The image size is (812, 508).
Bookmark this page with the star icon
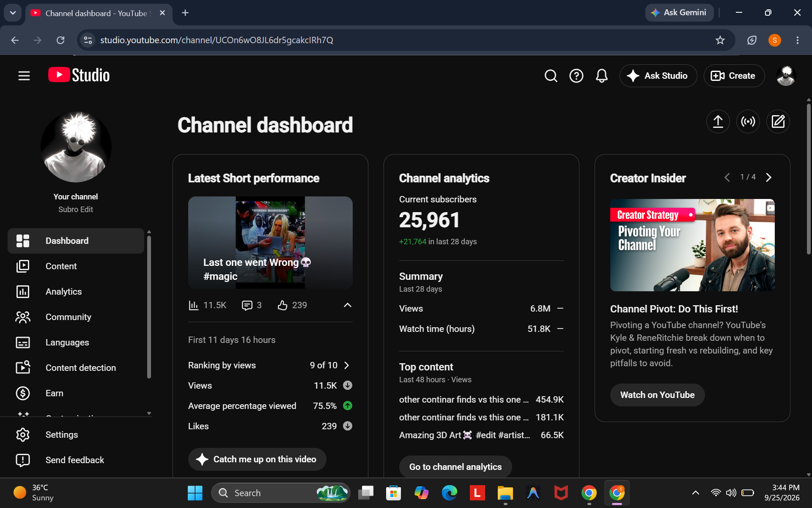pyautogui.click(x=720, y=40)
